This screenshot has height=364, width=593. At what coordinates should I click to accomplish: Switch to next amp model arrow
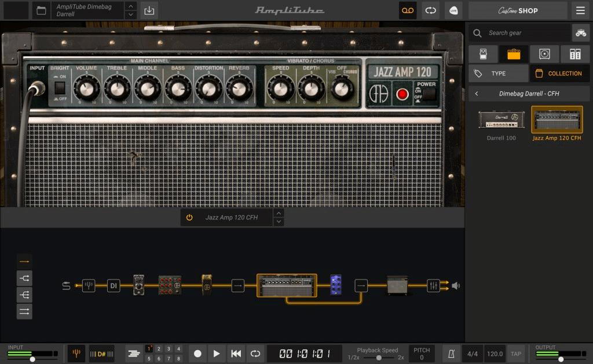[279, 222]
